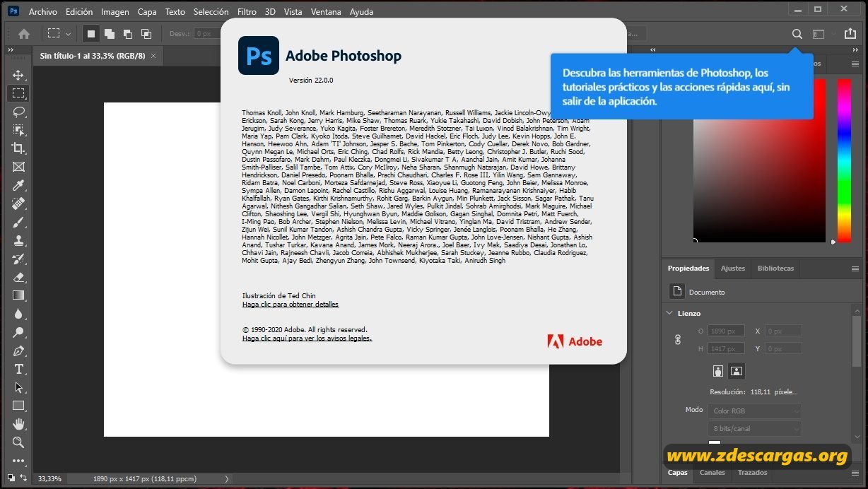
Task: Toggle the canvas width-height link icon
Action: pos(678,340)
